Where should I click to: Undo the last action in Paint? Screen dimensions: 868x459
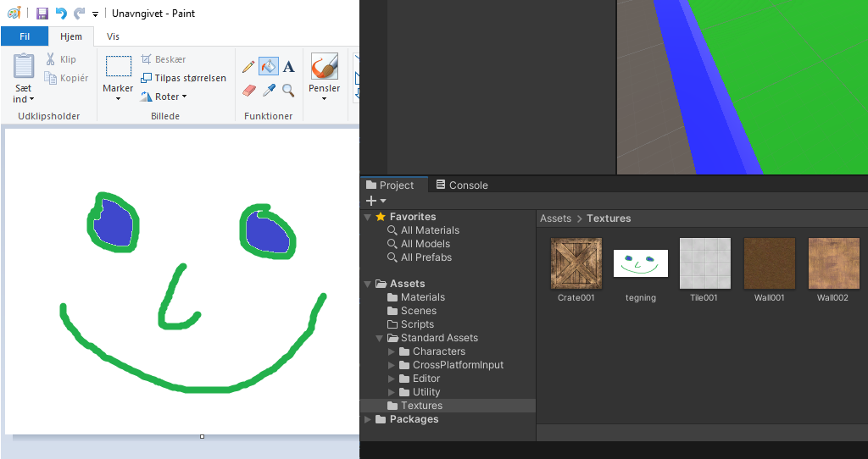click(61, 14)
